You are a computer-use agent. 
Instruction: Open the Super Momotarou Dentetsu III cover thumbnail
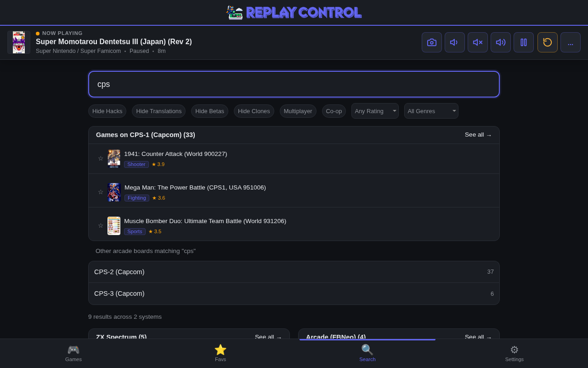click(x=19, y=42)
